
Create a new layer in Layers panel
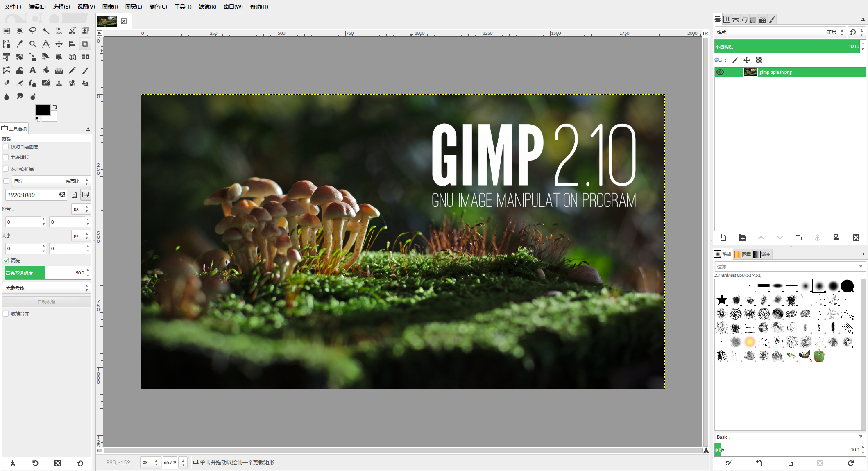click(x=723, y=238)
